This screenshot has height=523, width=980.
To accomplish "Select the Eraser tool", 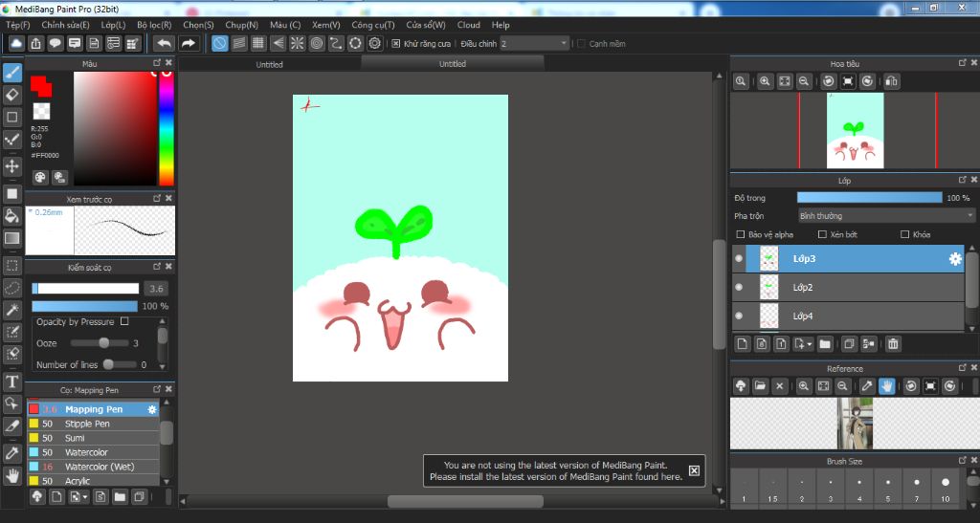I will 11,95.
